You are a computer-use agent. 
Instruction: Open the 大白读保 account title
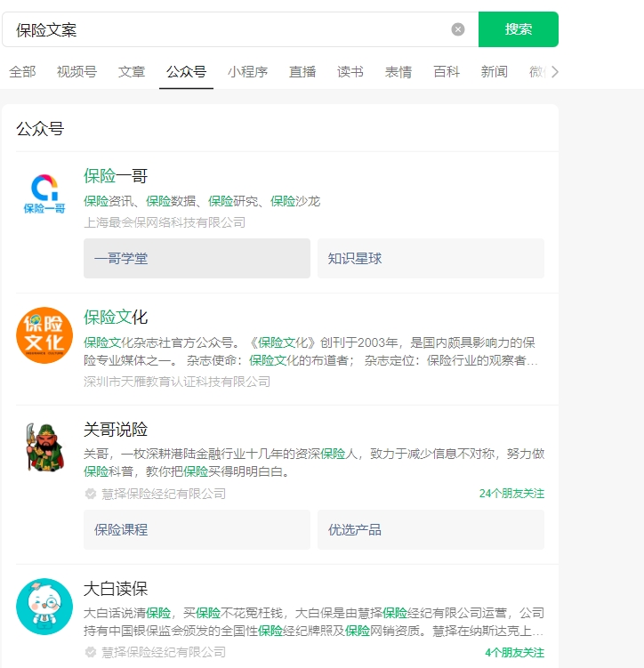[x=116, y=589]
